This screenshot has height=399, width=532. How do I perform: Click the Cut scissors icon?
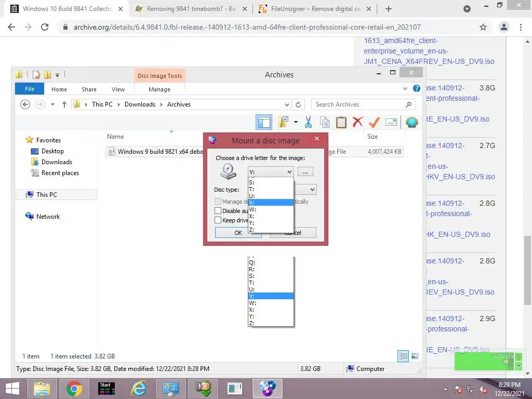pyautogui.click(x=308, y=122)
